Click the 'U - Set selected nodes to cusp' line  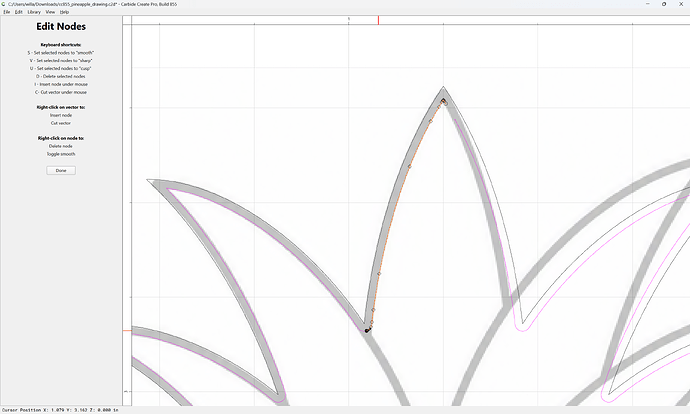point(61,69)
